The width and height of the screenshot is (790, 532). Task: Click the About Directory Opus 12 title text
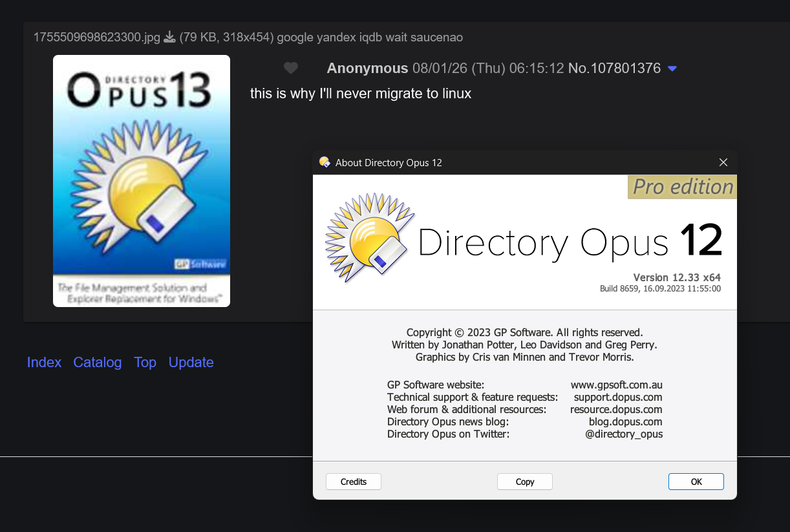pyautogui.click(x=389, y=163)
